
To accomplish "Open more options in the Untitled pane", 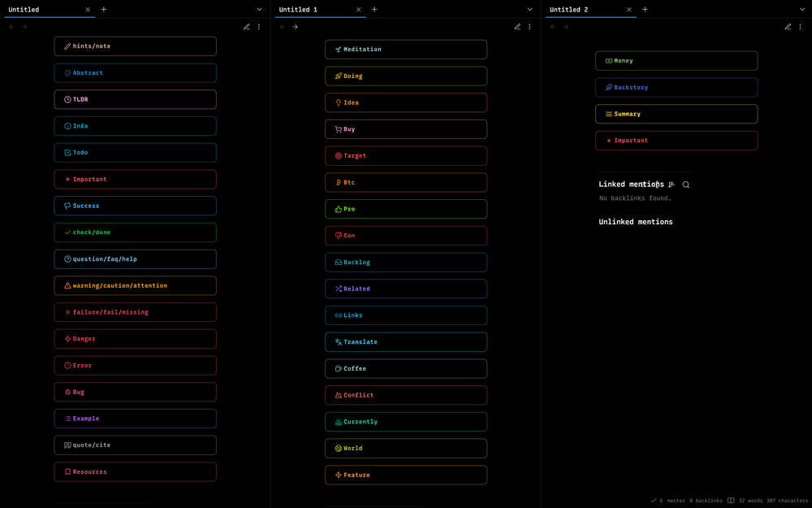I will click(x=259, y=27).
